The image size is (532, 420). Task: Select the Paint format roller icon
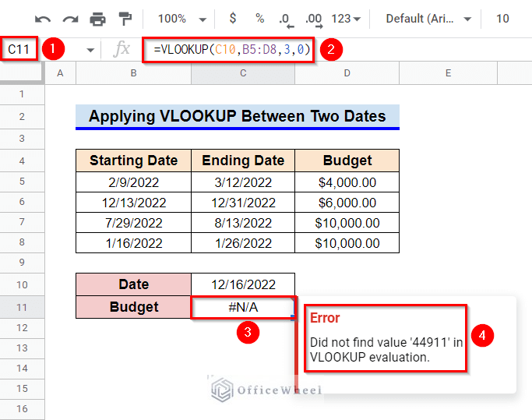tap(125, 19)
